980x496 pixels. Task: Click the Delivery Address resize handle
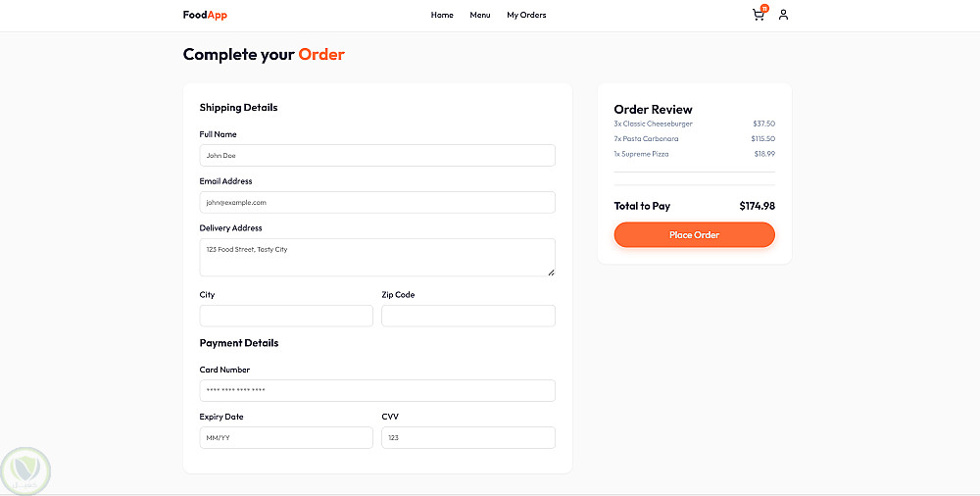551,273
